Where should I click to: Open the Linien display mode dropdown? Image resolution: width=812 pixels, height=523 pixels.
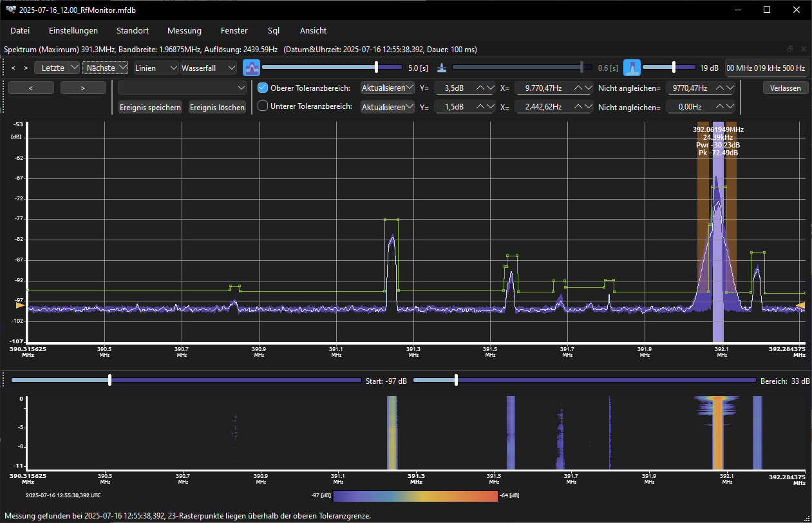click(156, 68)
